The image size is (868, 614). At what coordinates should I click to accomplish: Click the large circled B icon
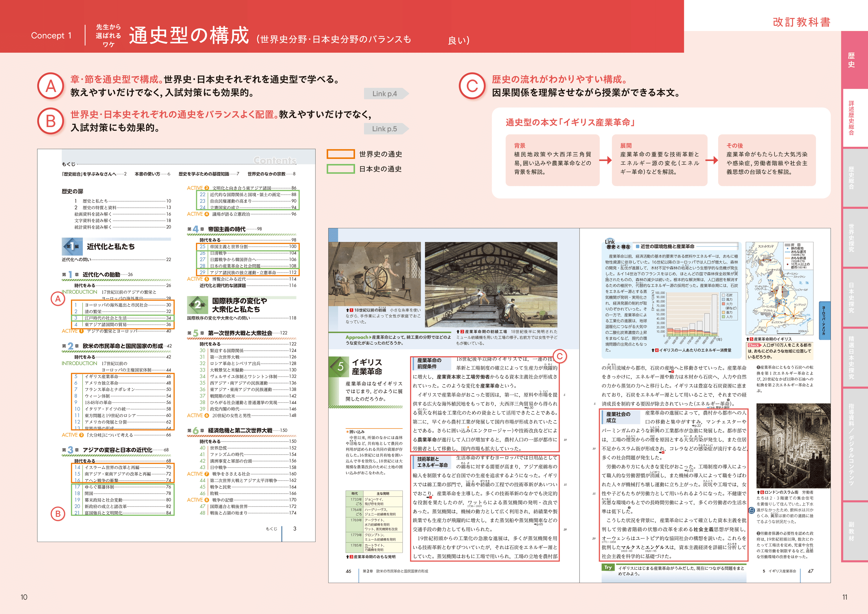[x=51, y=121]
